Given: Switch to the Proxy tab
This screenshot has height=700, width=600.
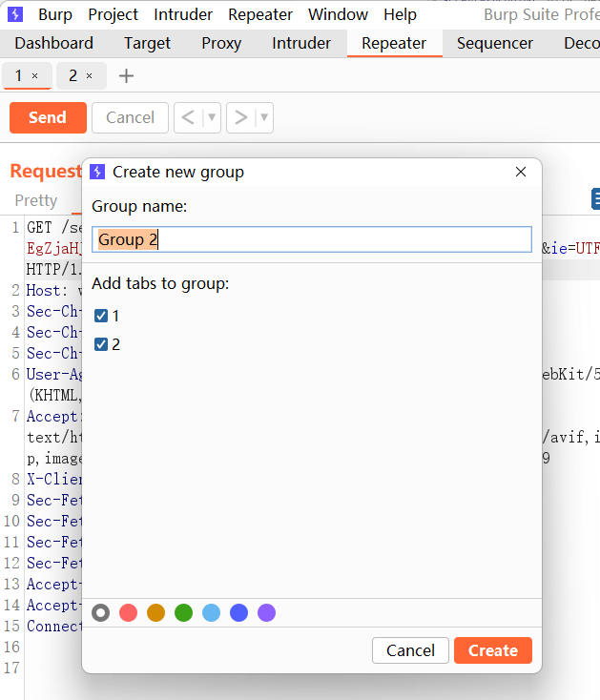Looking at the screenshot, I should click(x=221, y=43).
